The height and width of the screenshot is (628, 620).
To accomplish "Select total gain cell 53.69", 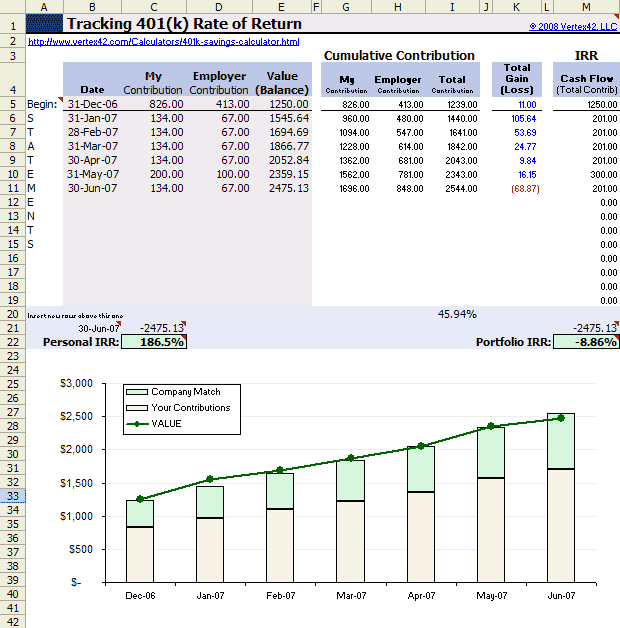I will [517, 133].
